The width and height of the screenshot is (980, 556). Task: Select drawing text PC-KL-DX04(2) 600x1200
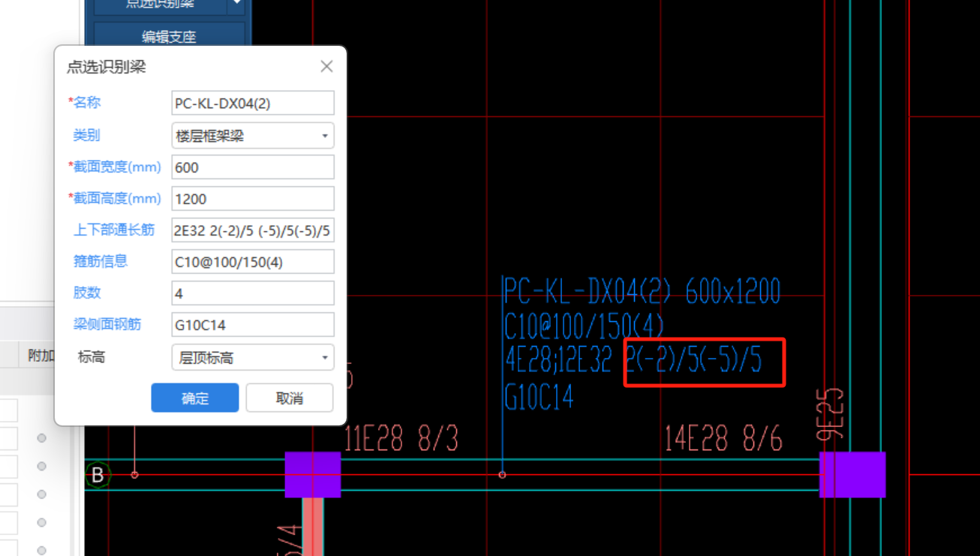(642, 291)
